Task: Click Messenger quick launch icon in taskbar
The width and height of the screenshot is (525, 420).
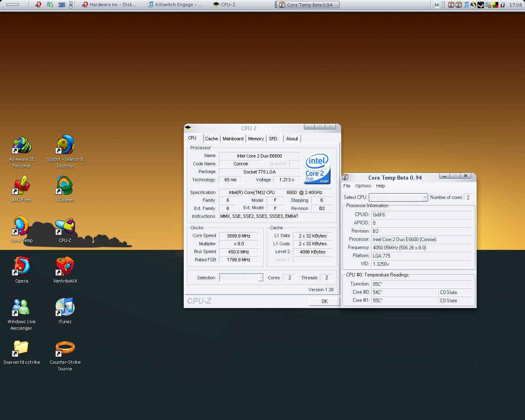Action: coord(50,5)
